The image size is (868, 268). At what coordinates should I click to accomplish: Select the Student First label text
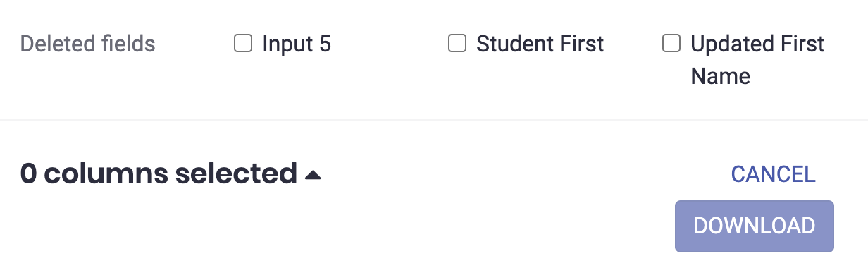click(540, 44)
